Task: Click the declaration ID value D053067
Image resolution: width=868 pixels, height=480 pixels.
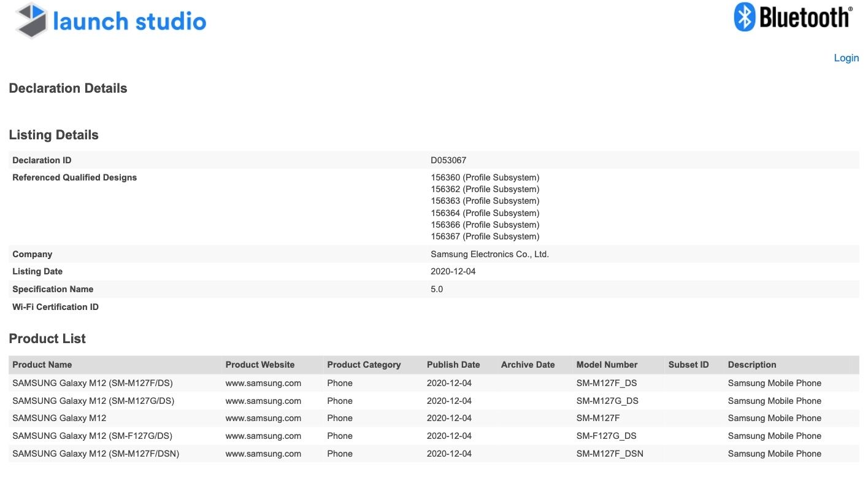Action: [448, 160]
